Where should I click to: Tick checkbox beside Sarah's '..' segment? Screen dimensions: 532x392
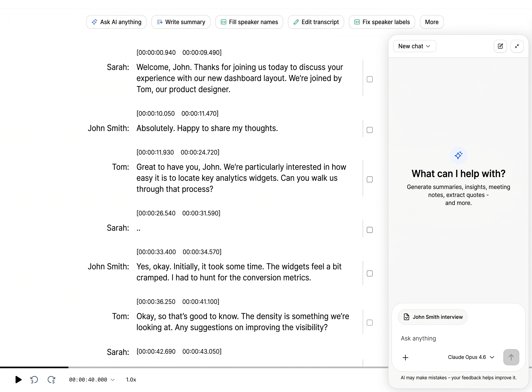(370, 230)
